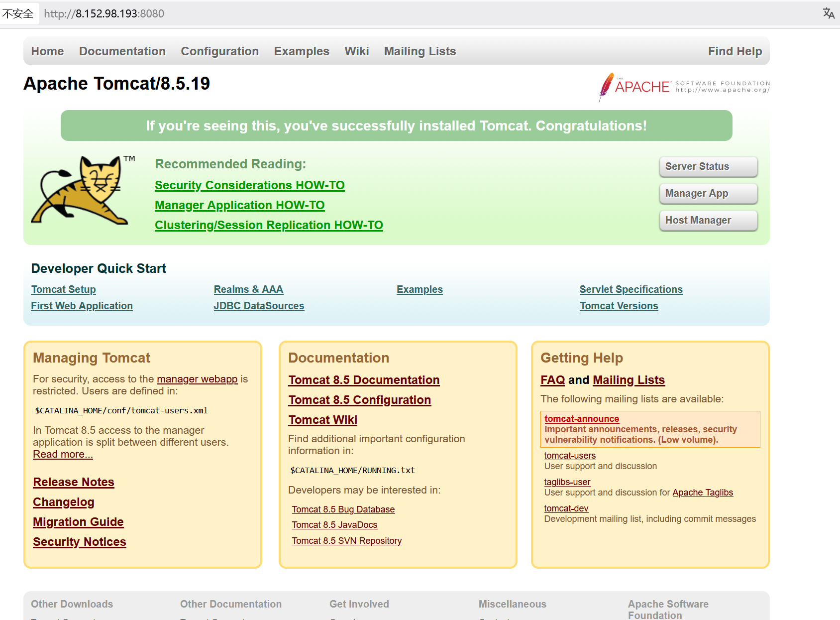
Task: Click the Get Involved footer heading
Action: [x=359, y=604]
